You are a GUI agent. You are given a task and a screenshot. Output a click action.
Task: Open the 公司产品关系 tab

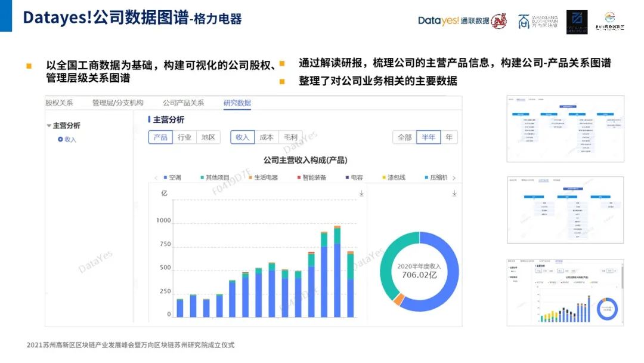click(183, 103)
